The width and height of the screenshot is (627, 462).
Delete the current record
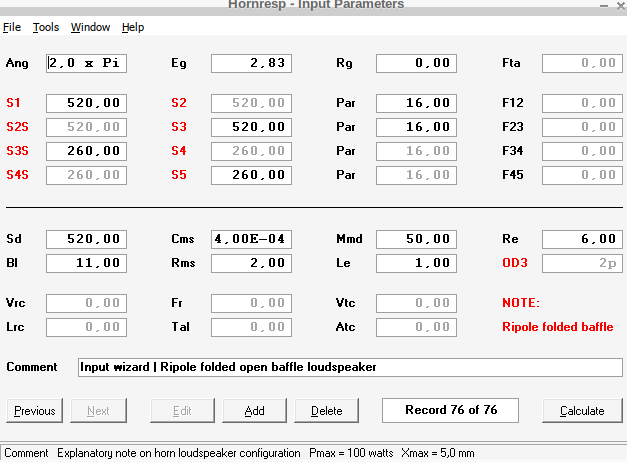click(327, 410)
